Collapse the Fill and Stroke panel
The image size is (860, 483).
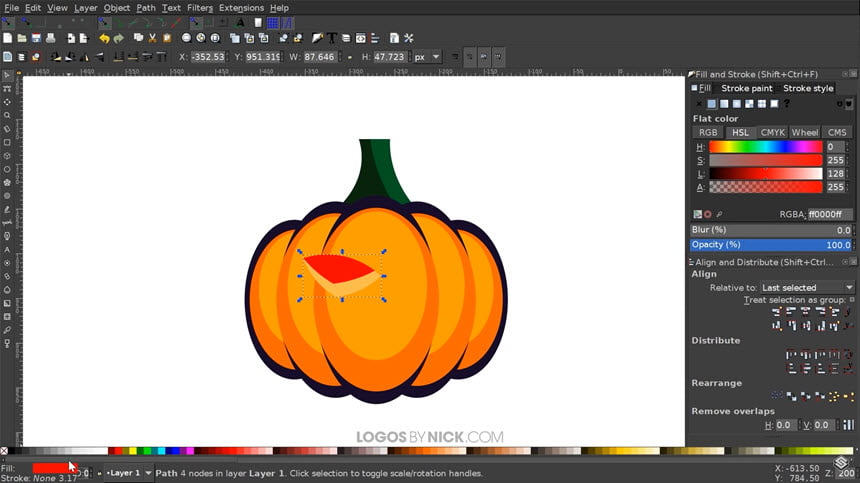(x=845, y=74)
